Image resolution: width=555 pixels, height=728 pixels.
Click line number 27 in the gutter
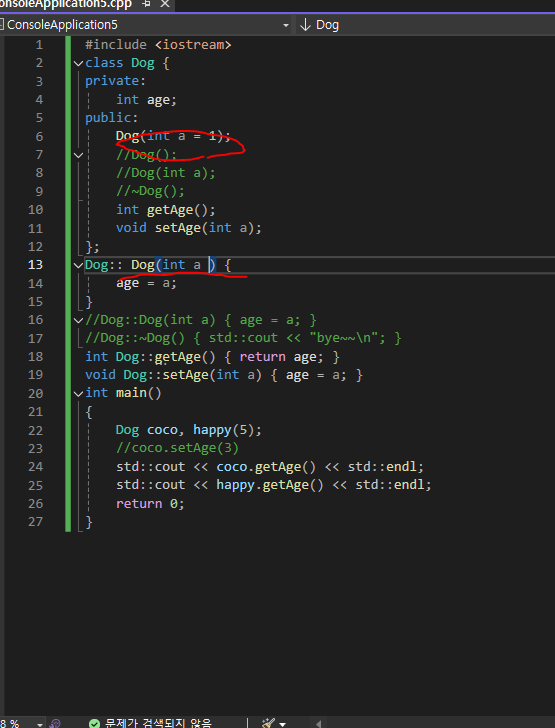[x=35, y=522]
